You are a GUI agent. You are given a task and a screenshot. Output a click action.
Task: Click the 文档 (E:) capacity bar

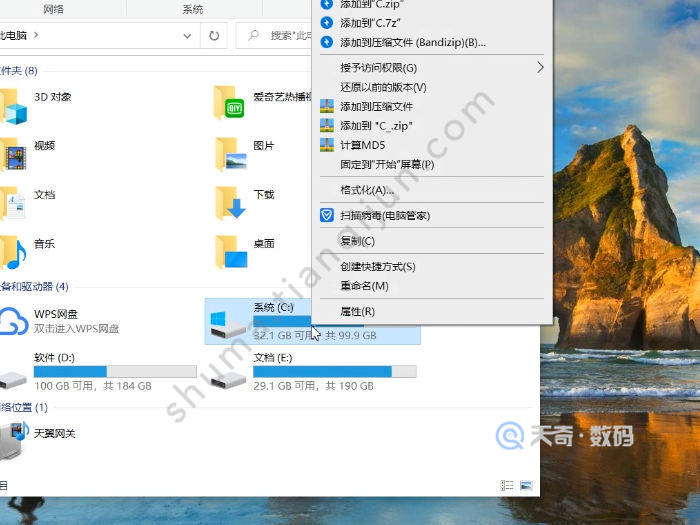click(335, 371)
